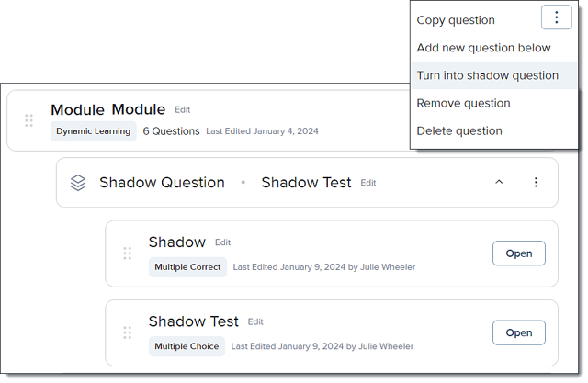Choose Add new question below
588x383 pixels.
tap(483, 48)
